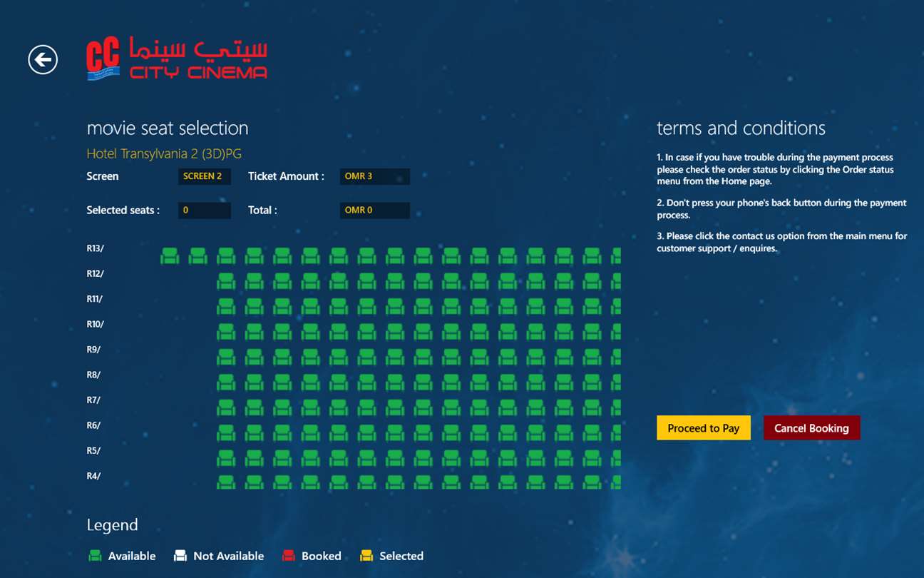924x578 pixels.
Task: Click the red Booked legend seat
Action: (288, 556)
